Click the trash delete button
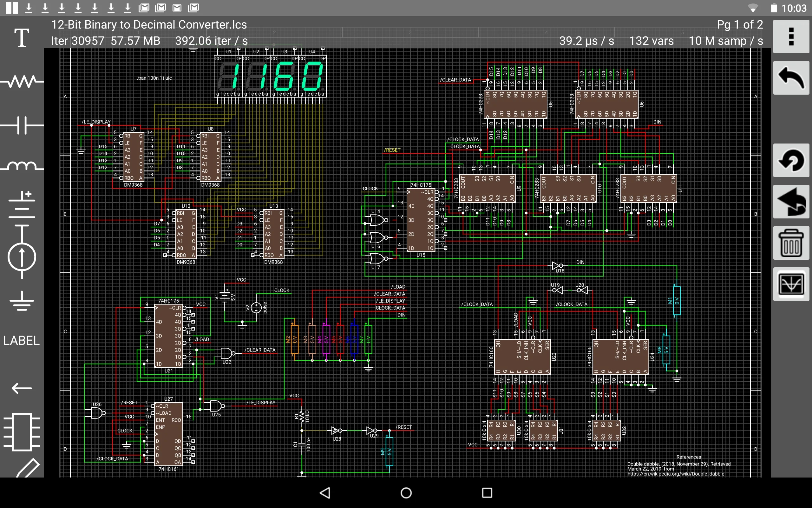 pos(791,243)
